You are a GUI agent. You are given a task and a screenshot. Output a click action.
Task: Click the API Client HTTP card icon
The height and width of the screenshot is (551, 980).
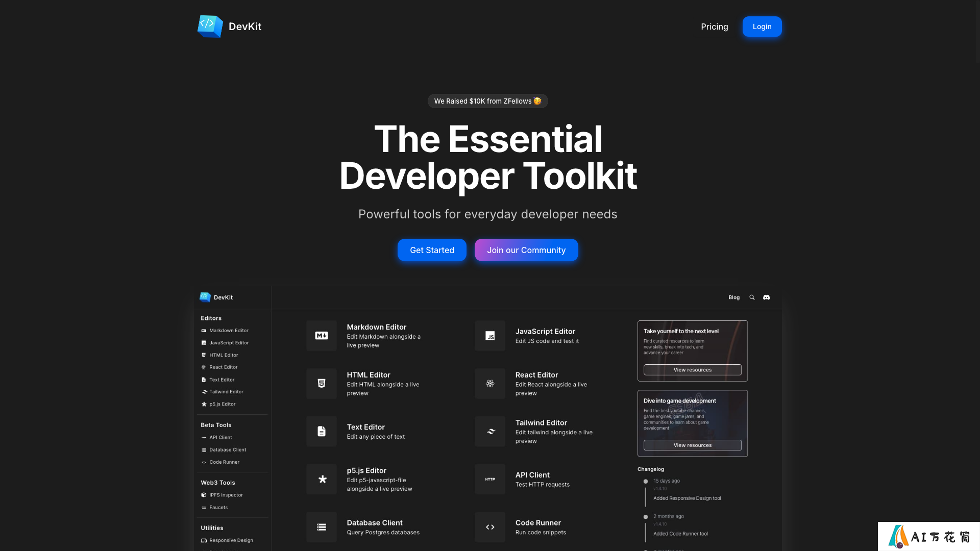pyautogui.click(x=490, y=480)
